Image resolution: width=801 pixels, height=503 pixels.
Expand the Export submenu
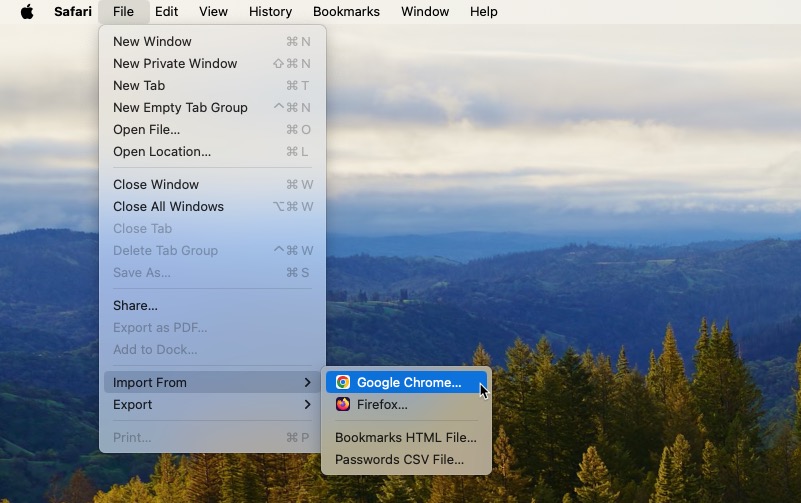tap(213, 404)
